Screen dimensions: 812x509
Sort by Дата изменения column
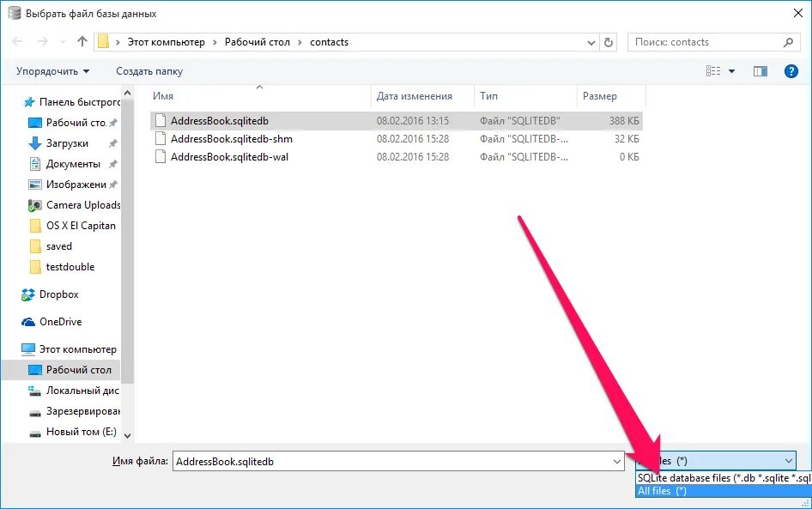(422, 96)
